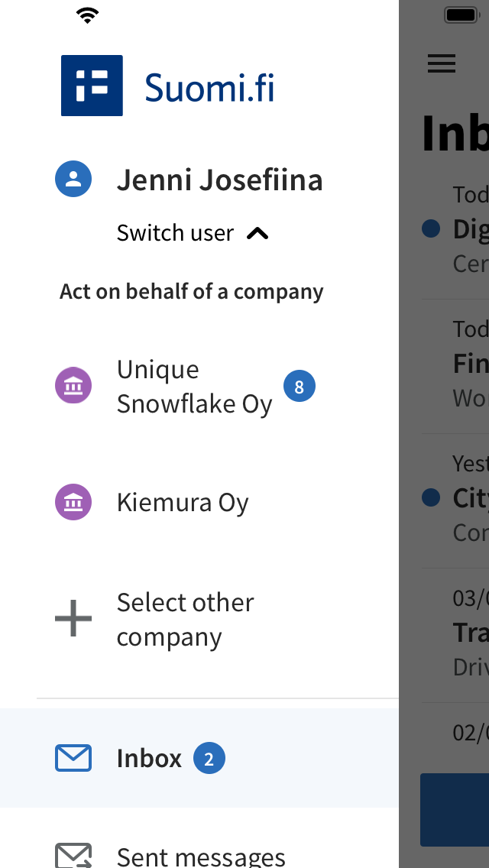Click the Kiemura Oy organization icon
This screenshot has height=868, width=489.
(73, 502)
